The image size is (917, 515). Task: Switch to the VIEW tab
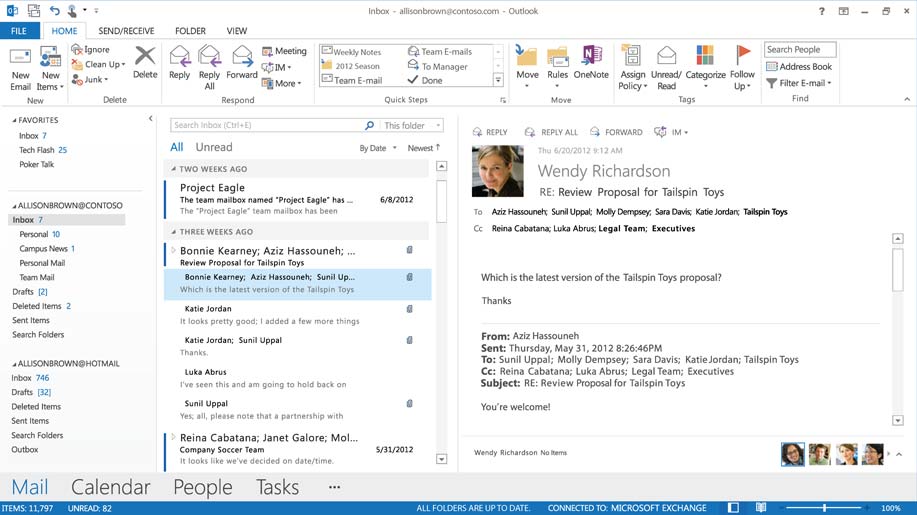pos(237,31)
